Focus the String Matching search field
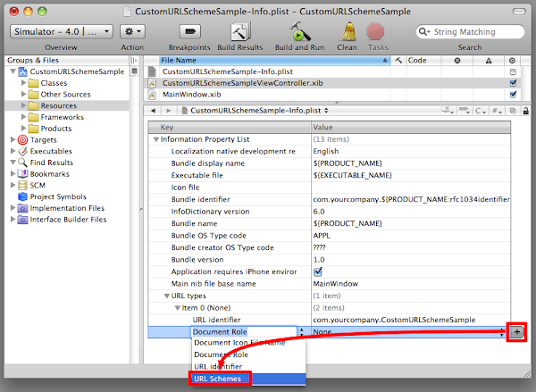The width and height of the screenshot is (536, 392). click(470, 32)
